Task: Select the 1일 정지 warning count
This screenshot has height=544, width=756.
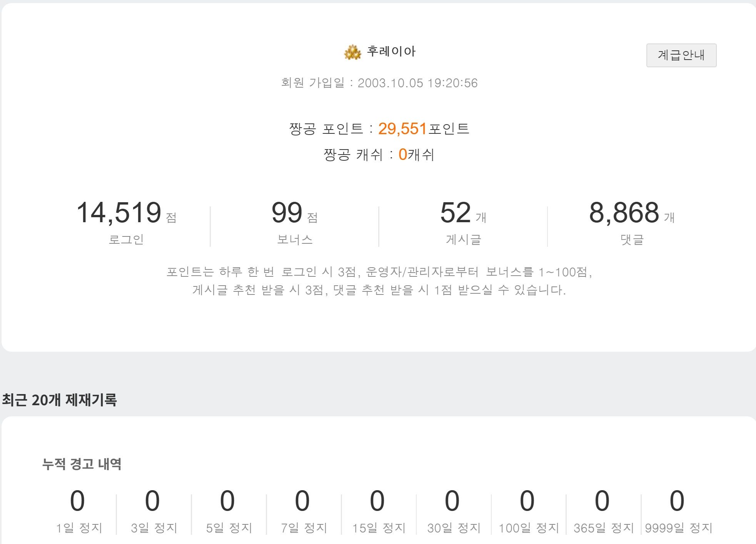Action: click(x=77, y=501)
